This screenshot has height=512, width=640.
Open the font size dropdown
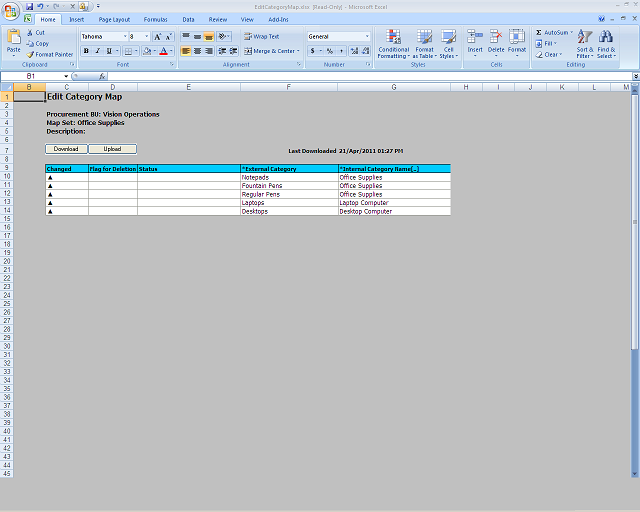[147, 37]
